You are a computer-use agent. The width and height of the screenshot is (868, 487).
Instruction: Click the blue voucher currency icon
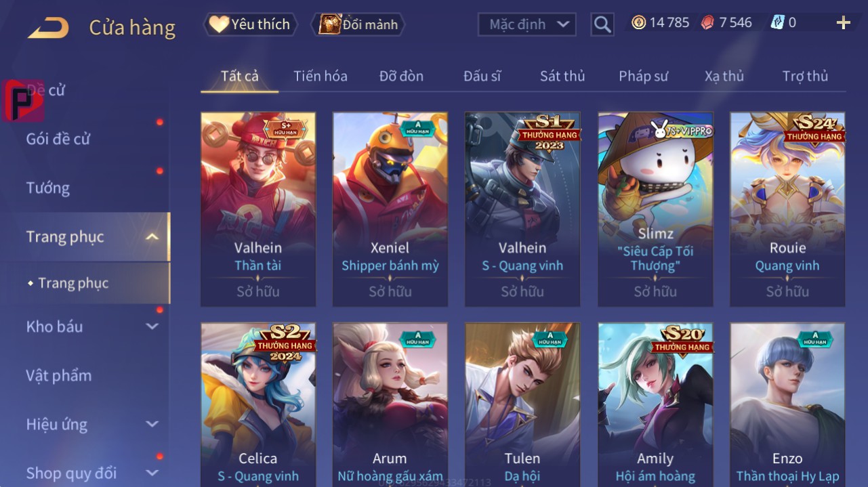[x=777, y=23]
